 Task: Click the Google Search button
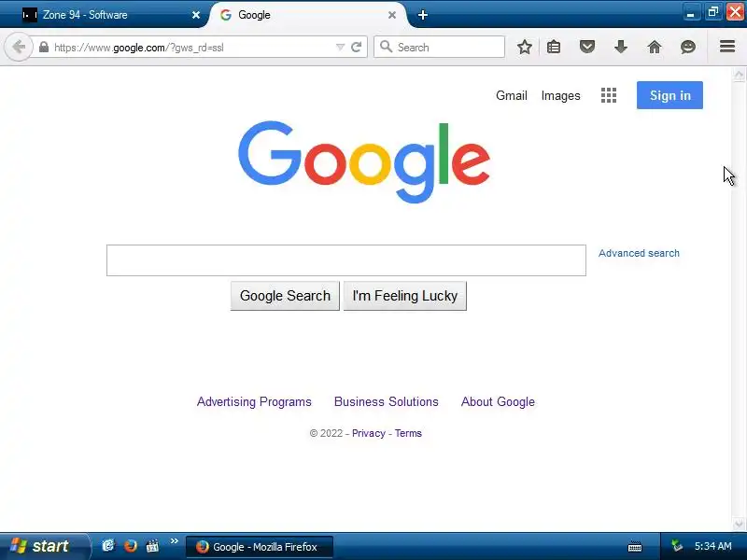(285, 296)
